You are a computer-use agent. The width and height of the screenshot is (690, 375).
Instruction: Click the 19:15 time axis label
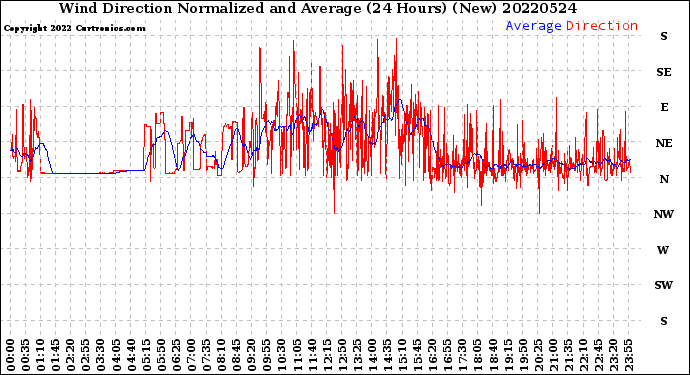(x=508, y=355)
